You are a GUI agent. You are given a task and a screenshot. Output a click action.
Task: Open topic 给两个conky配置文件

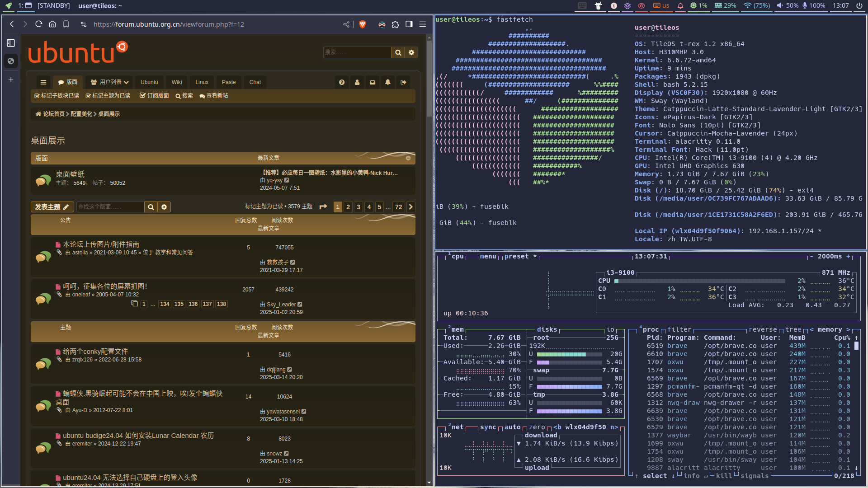[95, 351]
